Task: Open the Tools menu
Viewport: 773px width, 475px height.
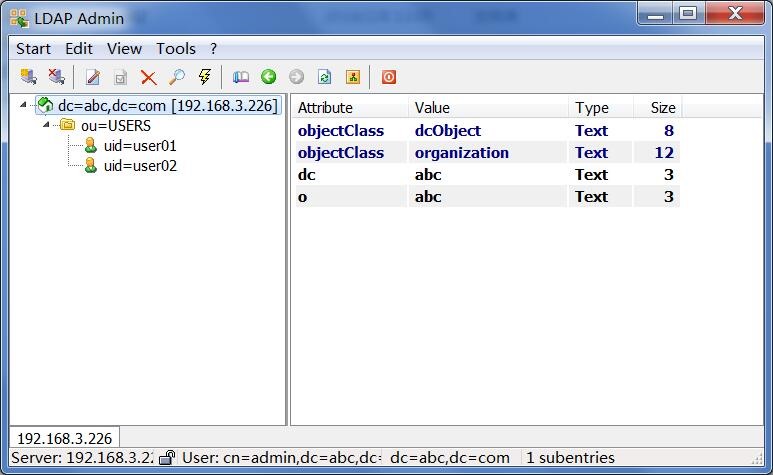Action: pyautogui.click(x=176, y=49)
